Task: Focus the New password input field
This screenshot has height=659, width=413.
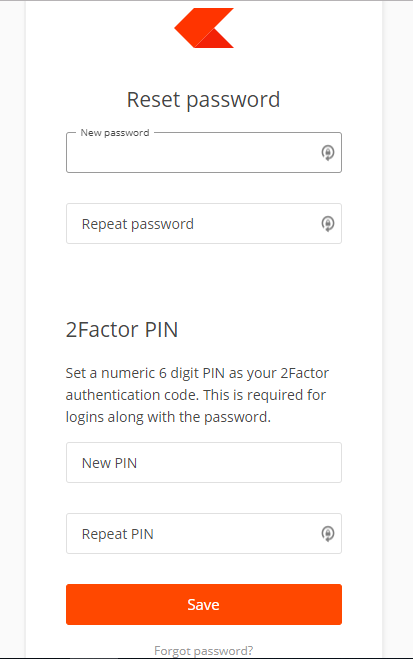Action: click(x=204, y=153)
